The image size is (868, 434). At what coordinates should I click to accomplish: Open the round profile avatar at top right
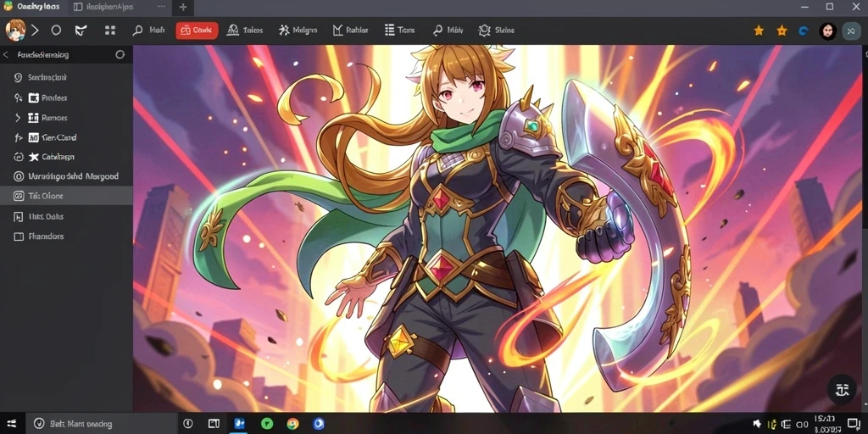pos(827,31)
